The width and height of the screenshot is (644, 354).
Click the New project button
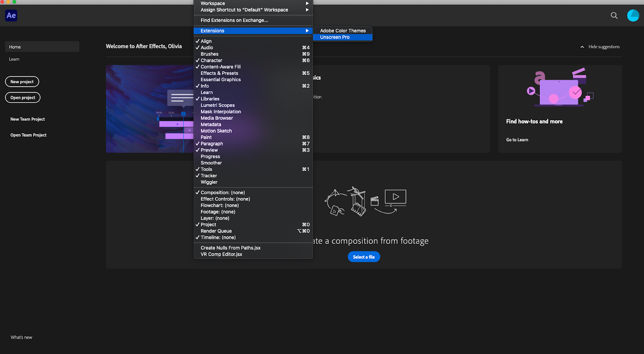(22, 82)
